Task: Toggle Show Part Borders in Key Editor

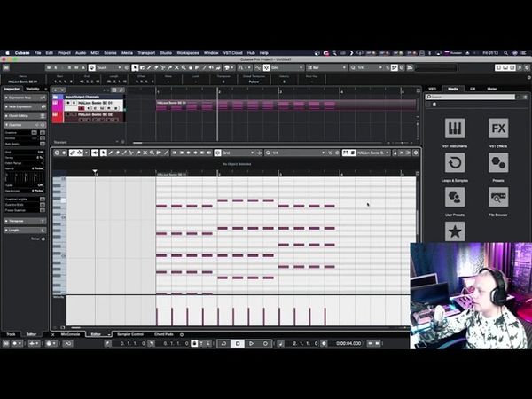Action: pos(346,153)
